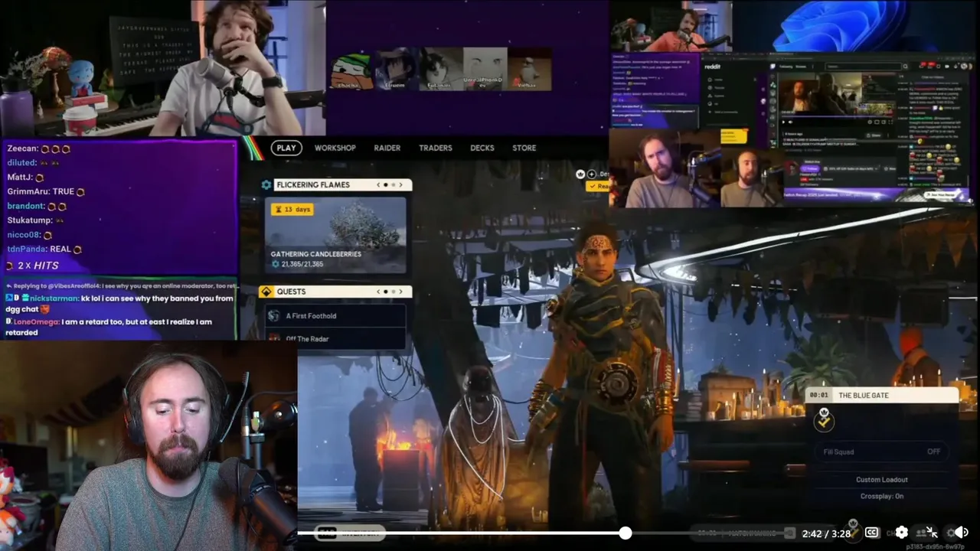Click chat username nickstarman
Image resolution: width=980 pixels, height=551 pixels.
point(54,298)
